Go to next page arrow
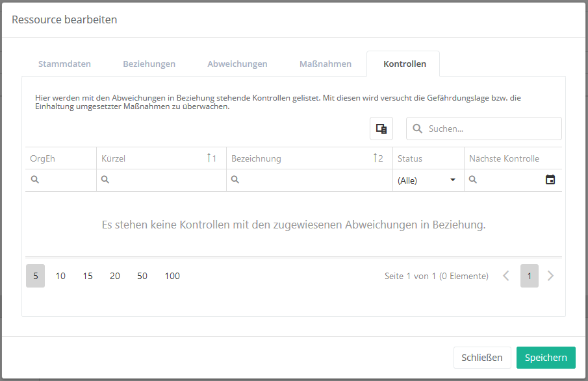Image resolution: width=588 pixels, height=381 pixels. tap(551, 276)
